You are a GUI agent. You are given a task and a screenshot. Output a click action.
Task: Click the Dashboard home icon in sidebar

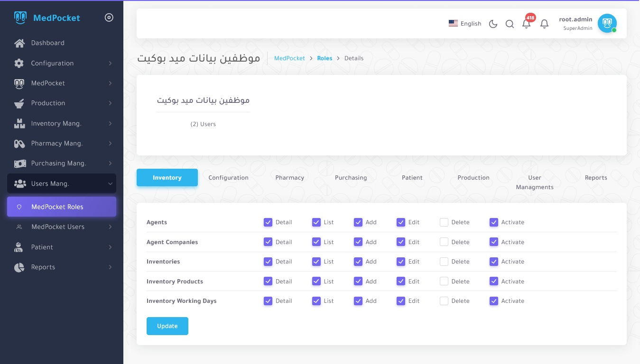(x=19, y=43)
